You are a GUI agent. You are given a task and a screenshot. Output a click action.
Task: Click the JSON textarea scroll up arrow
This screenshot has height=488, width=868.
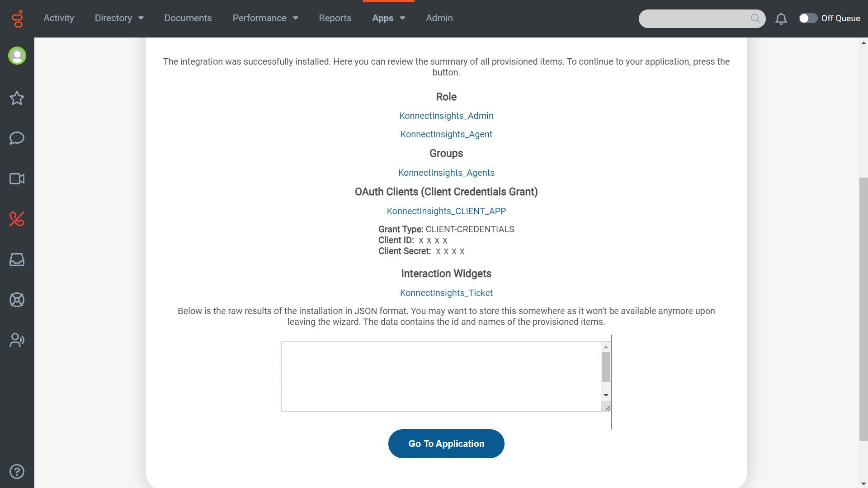click(x=606, y=347)
